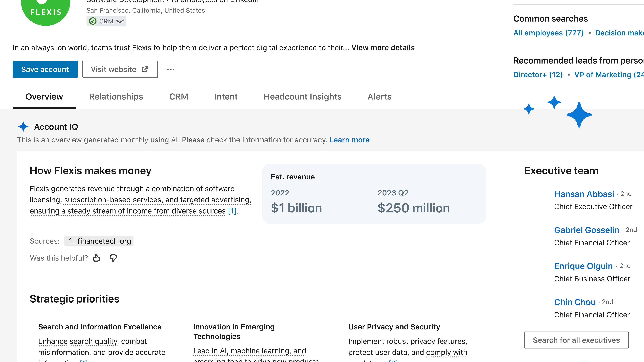This screenshot has height=362, width=644.
Task: Open the three-dot more actions menu
Action: (x=171, y=69)
